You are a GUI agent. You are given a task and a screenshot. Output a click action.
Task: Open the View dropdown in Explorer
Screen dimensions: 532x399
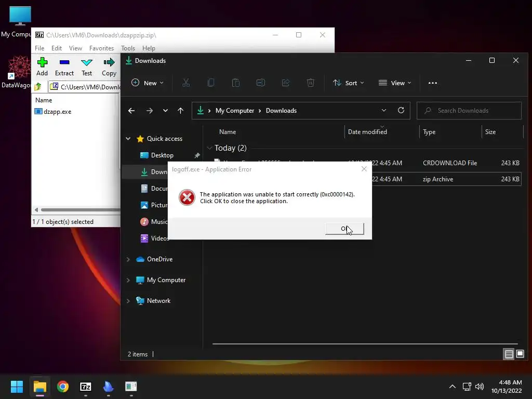395,83
